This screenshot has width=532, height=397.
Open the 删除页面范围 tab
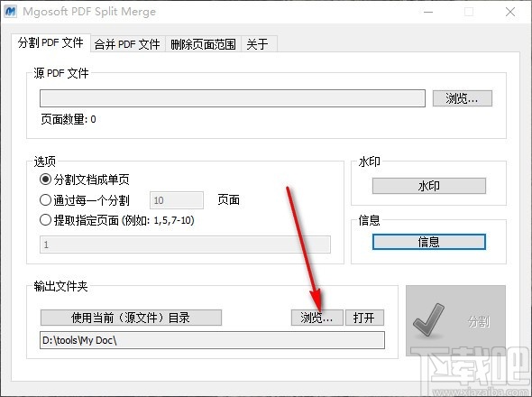[x=203, y=44]
